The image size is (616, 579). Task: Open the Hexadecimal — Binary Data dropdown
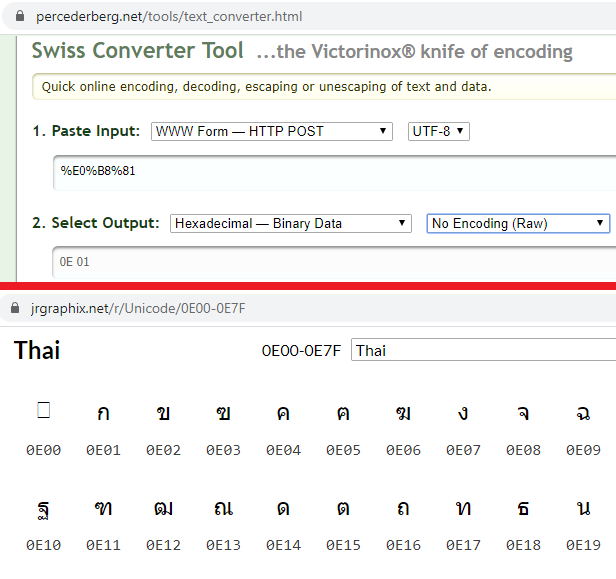tap(290, 223)
